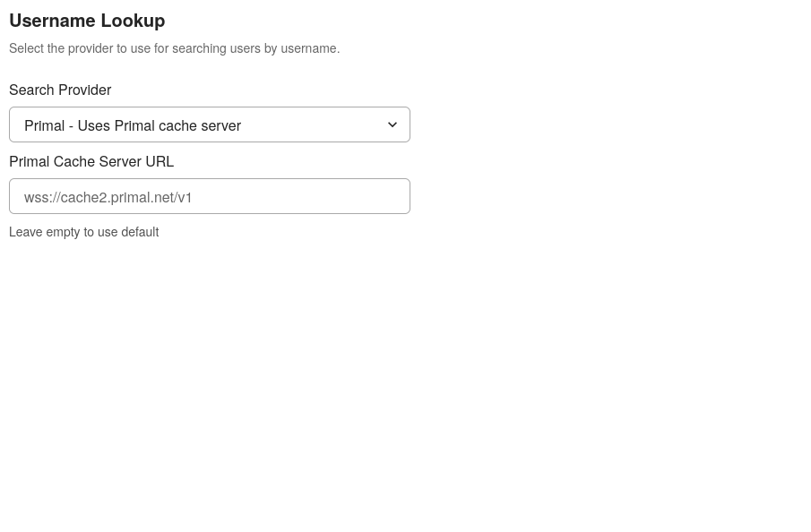Image resolution: width=811 pixels, height=532 pixels.
Task: Click the chevron arrow in Search Provider dropdown
Action: pyautogui.click(x=393, y=124)
